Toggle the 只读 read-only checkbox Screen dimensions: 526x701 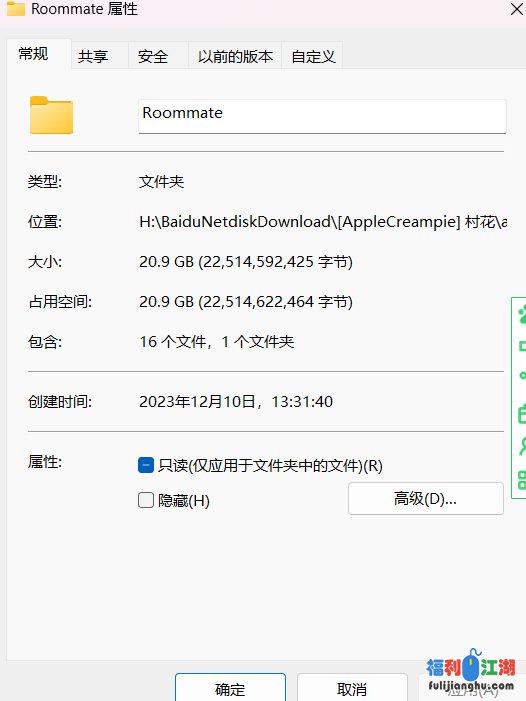pyautogui.click(x=146, y=465)
